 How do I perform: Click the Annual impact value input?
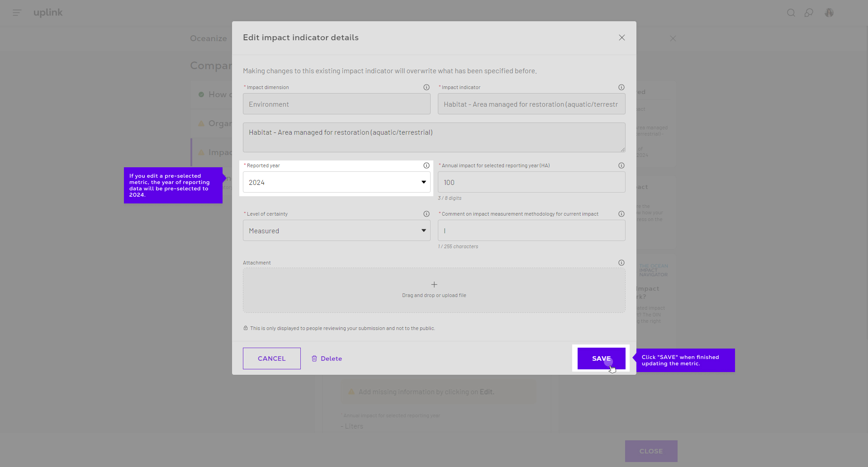531,182
